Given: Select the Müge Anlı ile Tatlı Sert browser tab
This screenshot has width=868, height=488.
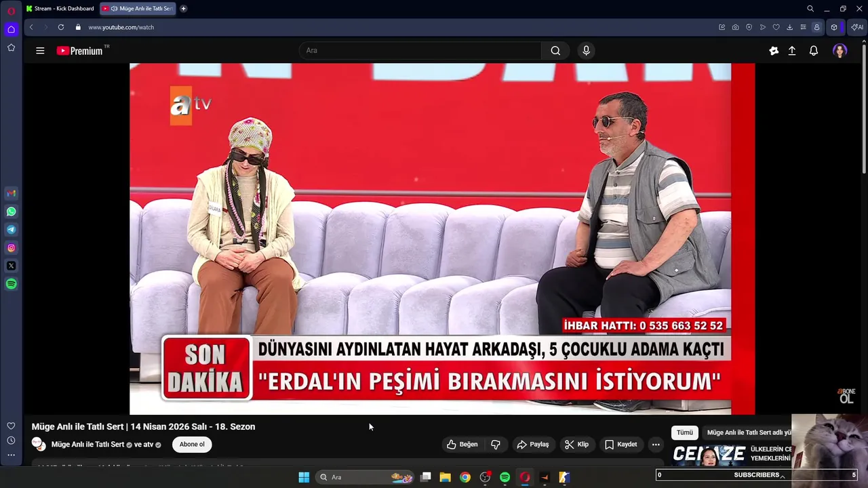Looking at the screenshot, I should tap(138, 9).
